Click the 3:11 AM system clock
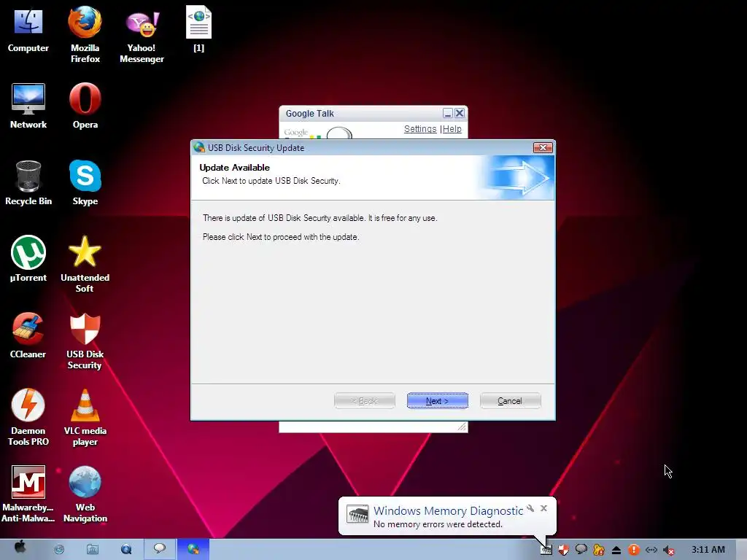 click(x=708, y=550)
